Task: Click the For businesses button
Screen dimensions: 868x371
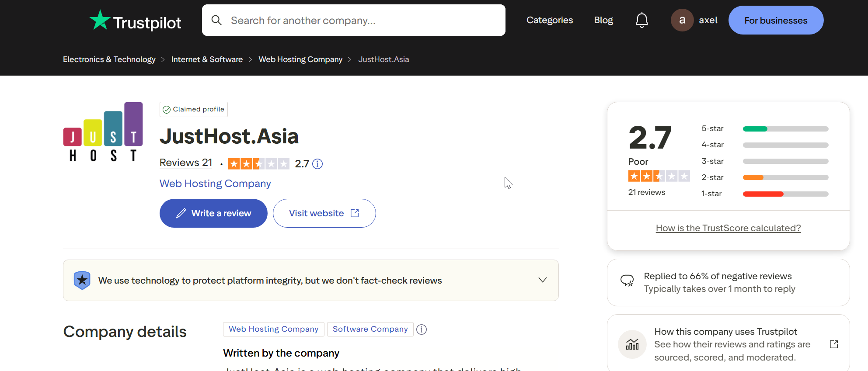Action: coord(776,20)
